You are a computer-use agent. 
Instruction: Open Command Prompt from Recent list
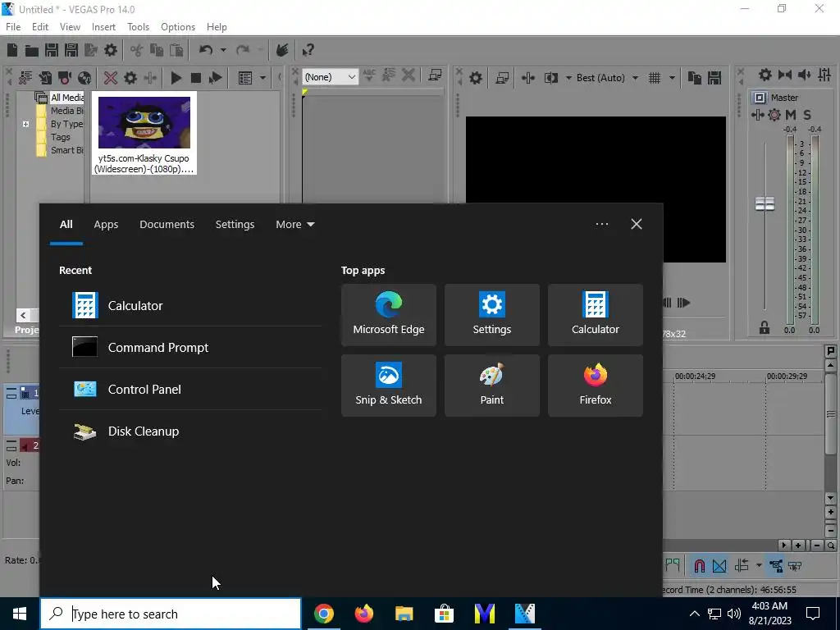pyautogui.click(x=190, y=348)
